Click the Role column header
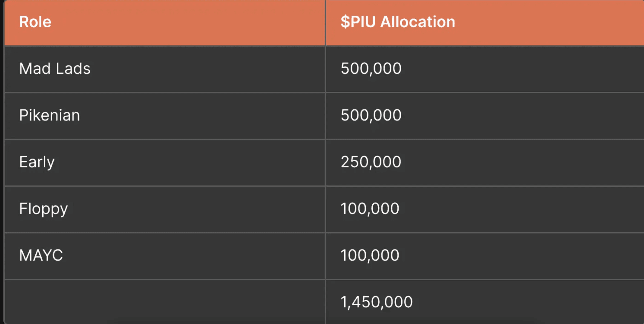This screenshot has height=324, width=644. [165, 23]
